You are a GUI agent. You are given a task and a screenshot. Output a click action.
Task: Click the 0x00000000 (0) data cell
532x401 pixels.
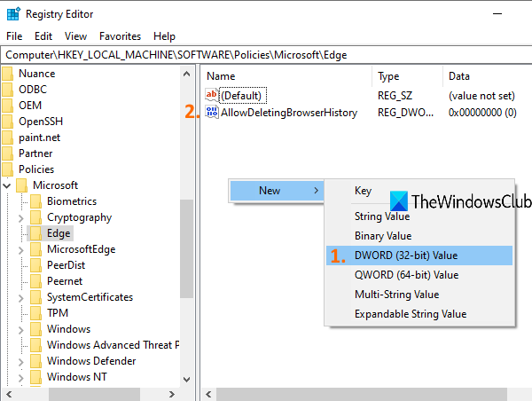482,113
